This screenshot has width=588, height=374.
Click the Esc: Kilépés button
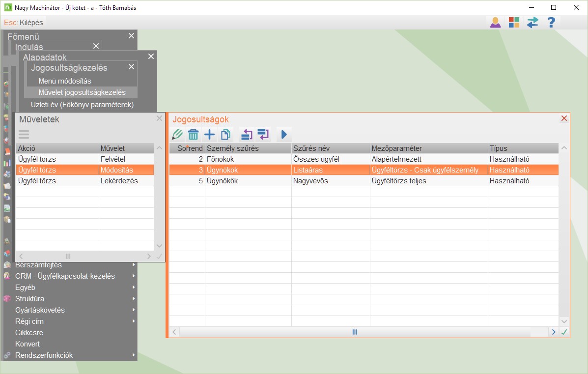24,23
